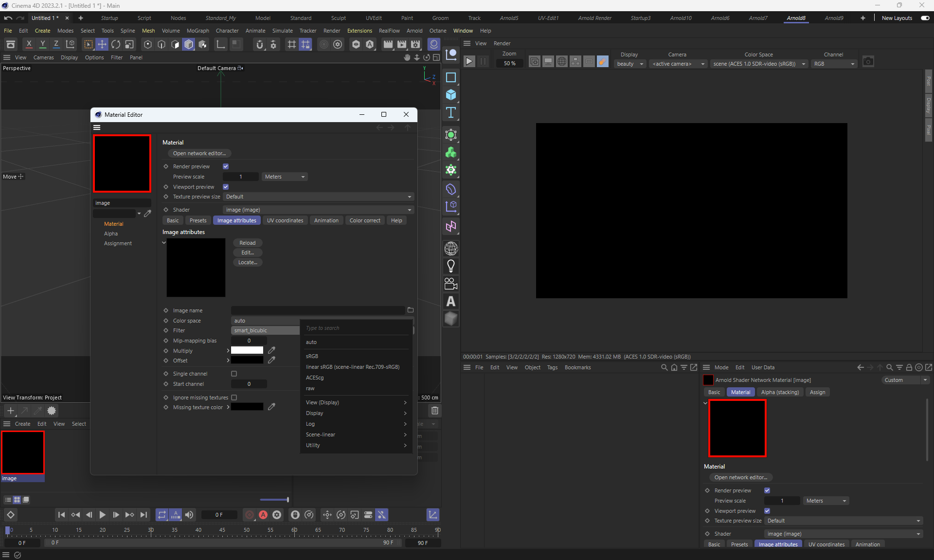Click the Camera object icon
The width and height of the screenshot is (934, 560).
[x=451, y=284]
